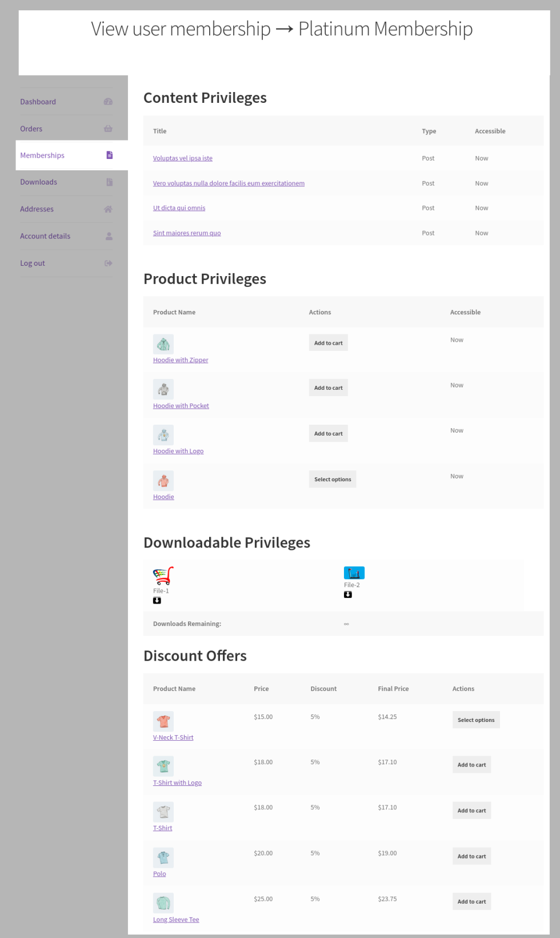Click the Log out arrow icon
This screenshot has height=938, width=560.
tap(109, 264)
